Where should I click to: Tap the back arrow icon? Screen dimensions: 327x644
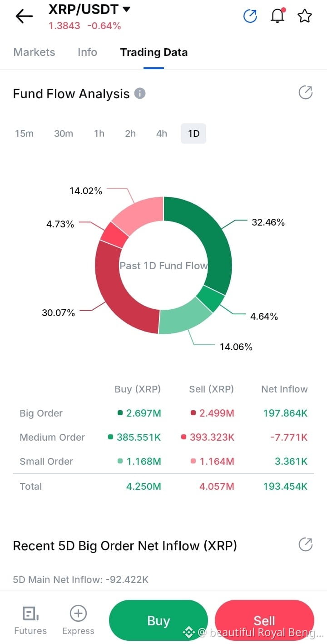coord(24,16)
